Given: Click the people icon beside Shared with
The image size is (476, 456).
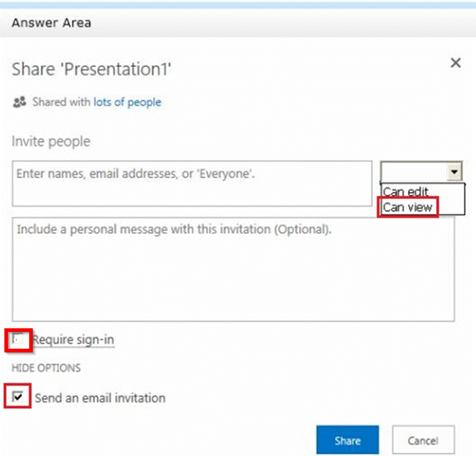Looking at the screenshot, I should [20, 102].
